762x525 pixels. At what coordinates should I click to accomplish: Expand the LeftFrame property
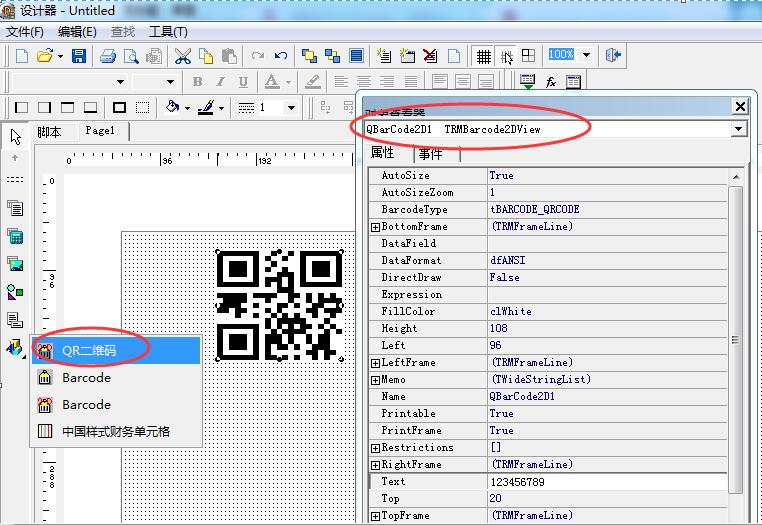[x=375, y=363]
